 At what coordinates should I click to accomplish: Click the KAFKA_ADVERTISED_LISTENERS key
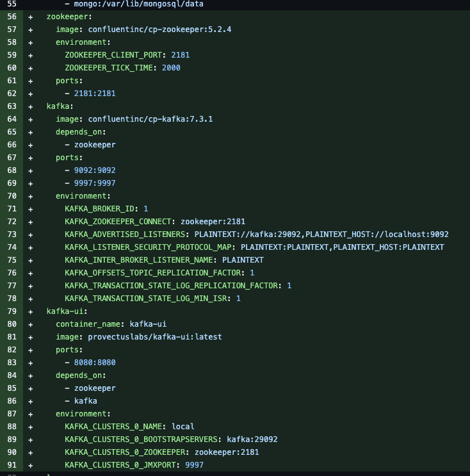point(125,234)
